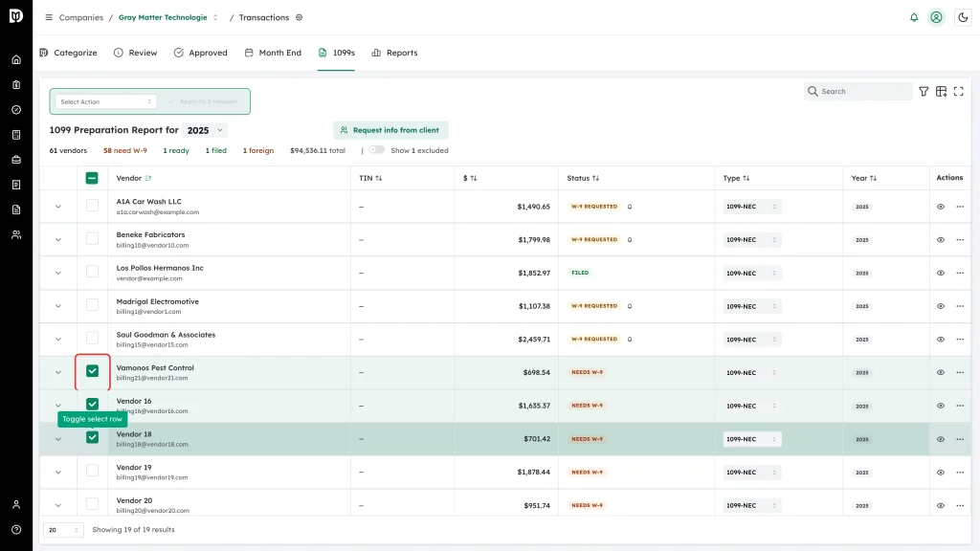
Task: Expand Vendor 19 row chevron
Action: [x=58, y=473]
